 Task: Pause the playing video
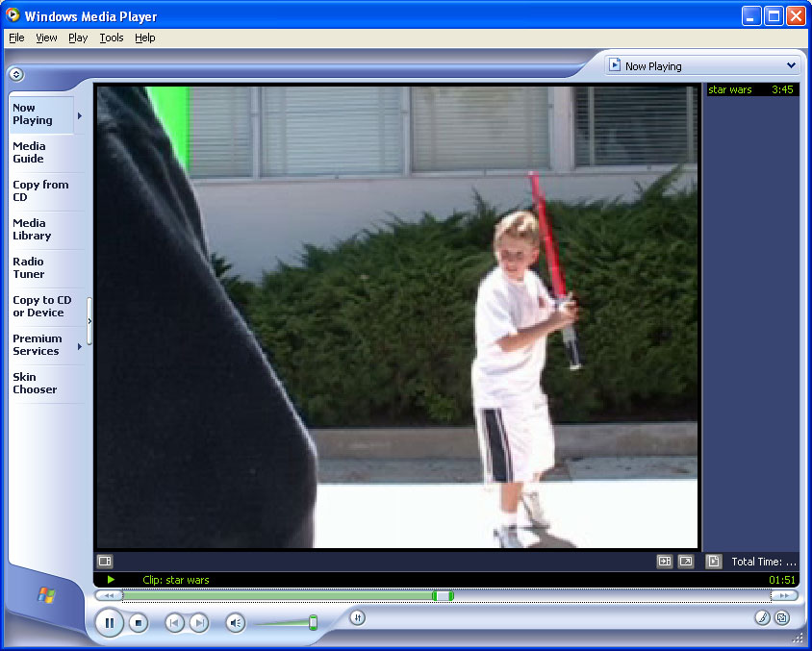pos(109,623)
